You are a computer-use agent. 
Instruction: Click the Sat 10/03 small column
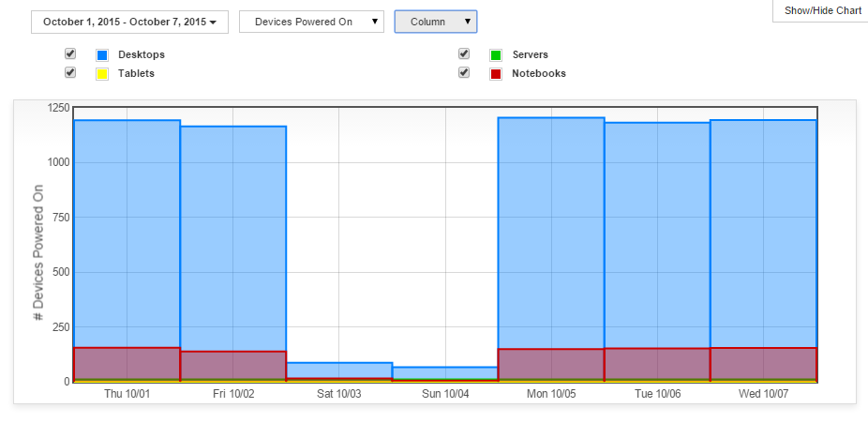coord(339,370)
